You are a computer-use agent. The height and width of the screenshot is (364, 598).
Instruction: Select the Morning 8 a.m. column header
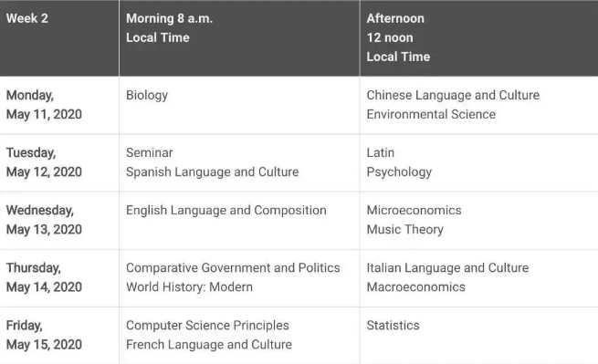(x=239, y=37)
